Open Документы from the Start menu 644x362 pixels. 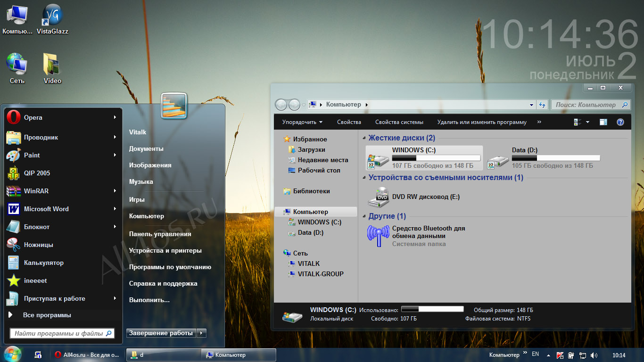pyautogui.click(x=146, y=148)
